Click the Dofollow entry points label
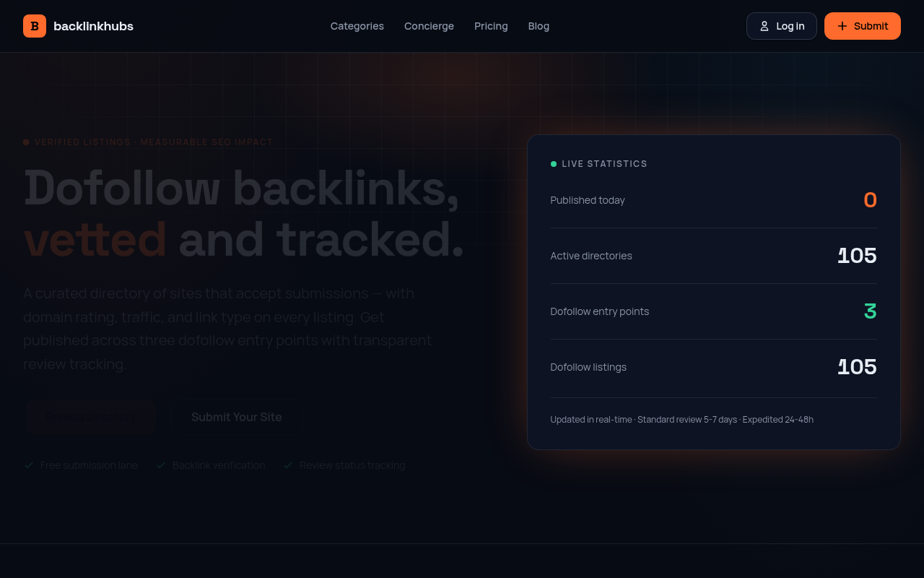The height and width of the screenshot is (578, 924). pyautogui.click(x=600, y=311)
